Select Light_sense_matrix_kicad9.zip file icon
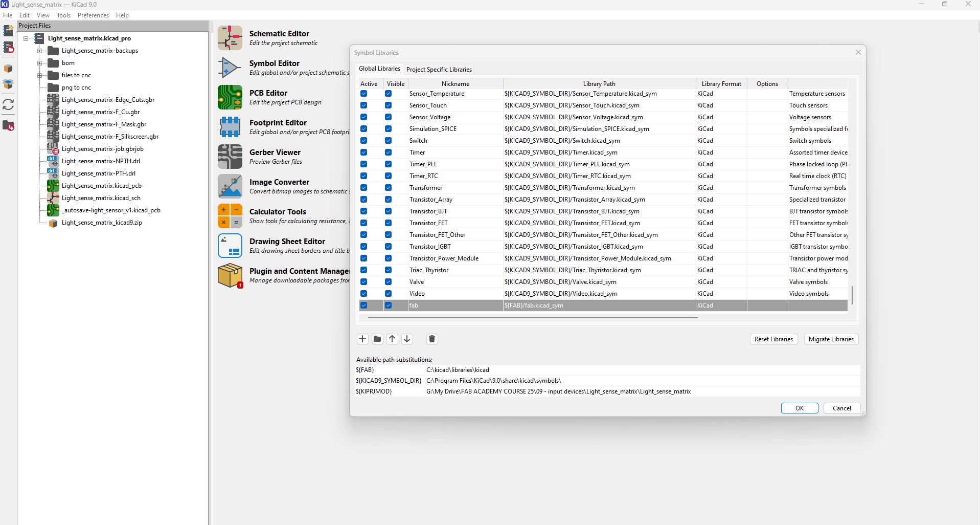The image size is (980, 525). pyautogui.click(x=53, y=223)
